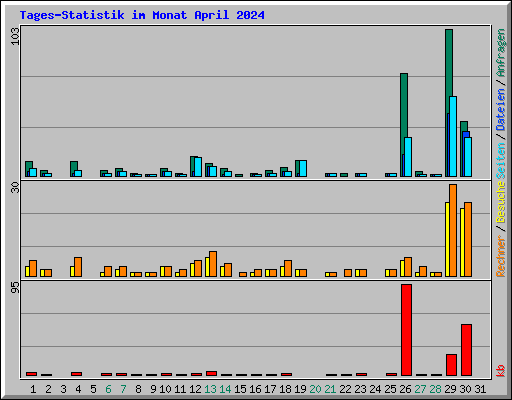Click the 'Besuche' legend label
The image size is (512, 400).
click(500, 202)
